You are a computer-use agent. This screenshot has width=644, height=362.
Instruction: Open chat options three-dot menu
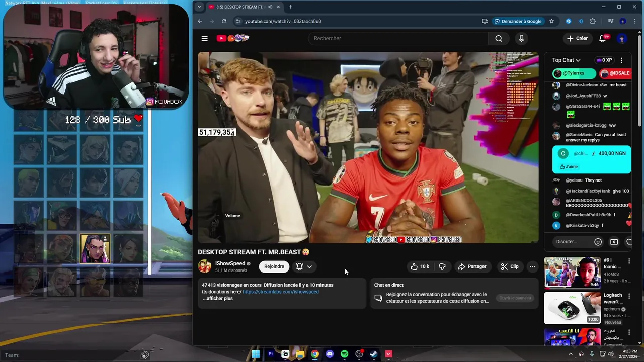coord(621,60)
